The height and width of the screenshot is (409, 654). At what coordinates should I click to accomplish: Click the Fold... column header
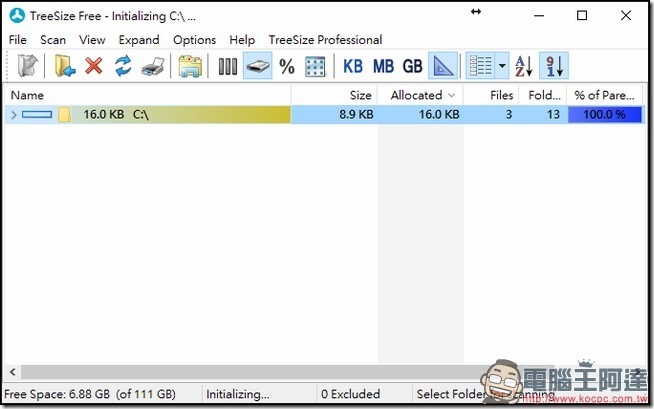tap(543, 95)
